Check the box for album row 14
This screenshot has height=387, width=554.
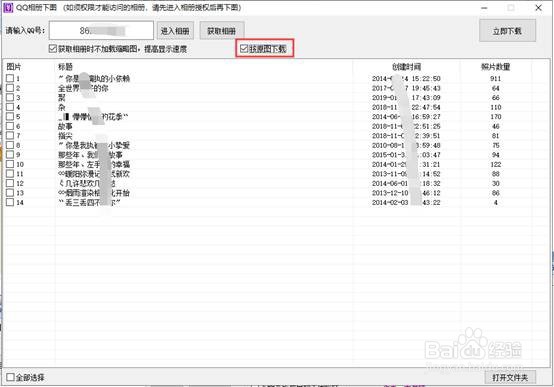tap(10, 202)
